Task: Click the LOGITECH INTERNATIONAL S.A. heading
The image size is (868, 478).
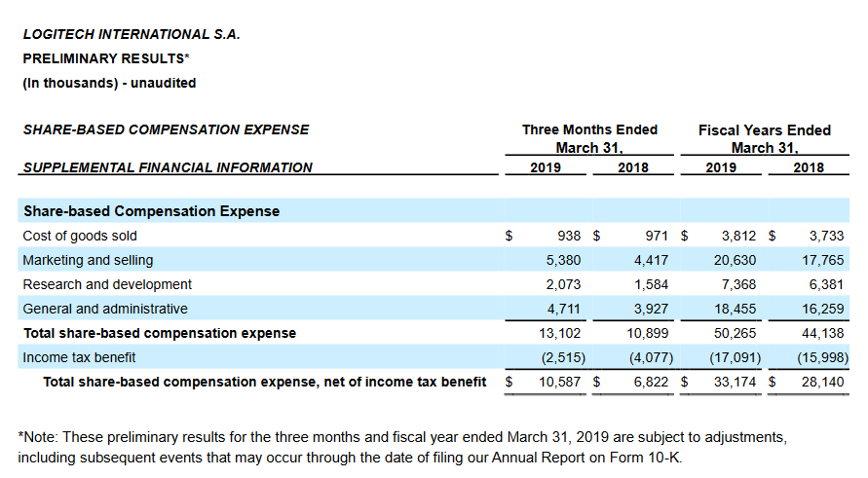Action: coord(132,34)
